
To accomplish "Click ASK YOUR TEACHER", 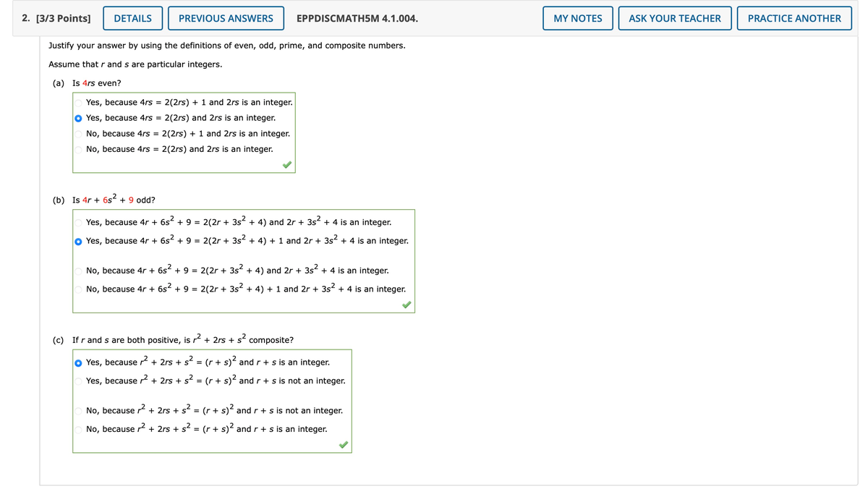I will coord(674,18).
